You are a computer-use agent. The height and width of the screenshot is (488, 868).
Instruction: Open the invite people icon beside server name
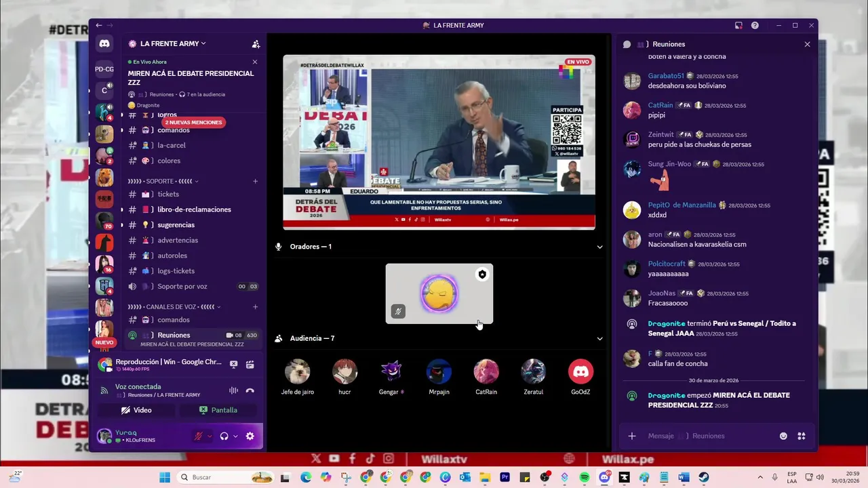click(x=256, y=43)
